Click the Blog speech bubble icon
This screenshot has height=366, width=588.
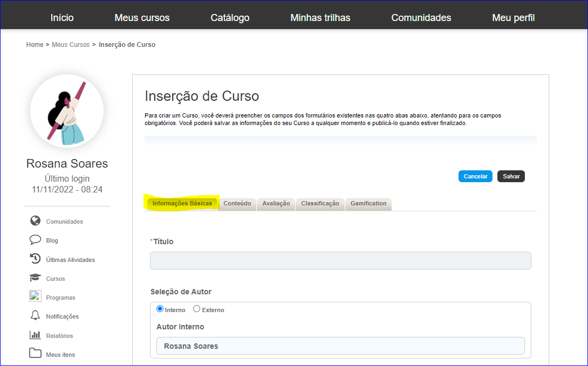35,240
